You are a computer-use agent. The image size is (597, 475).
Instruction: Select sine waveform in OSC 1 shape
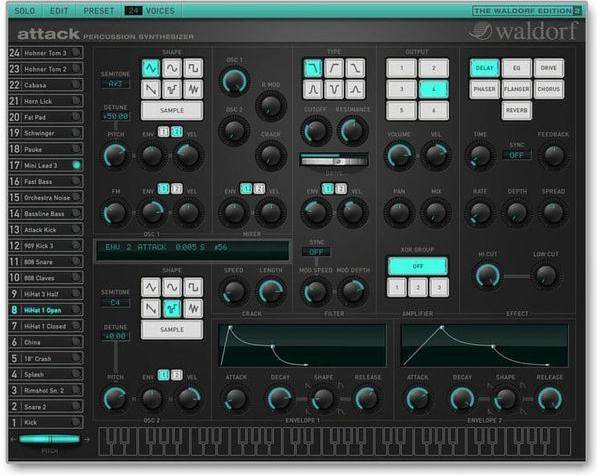[x=172, y=68]
